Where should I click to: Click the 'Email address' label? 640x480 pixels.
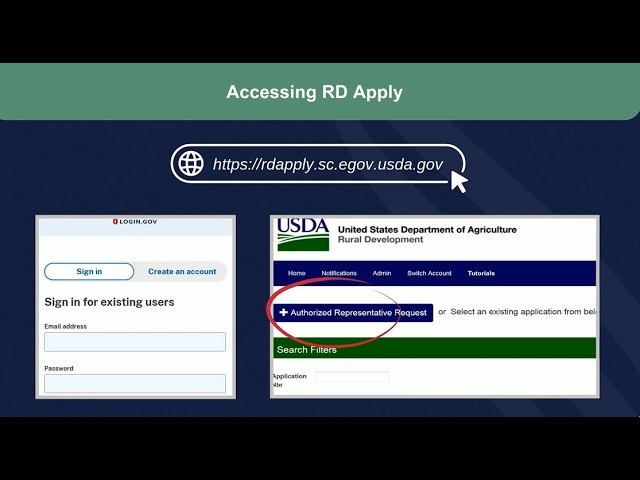[66, 326]
